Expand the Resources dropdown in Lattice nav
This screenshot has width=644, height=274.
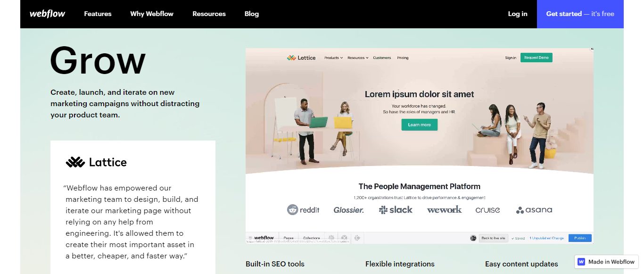coord(358,58)
